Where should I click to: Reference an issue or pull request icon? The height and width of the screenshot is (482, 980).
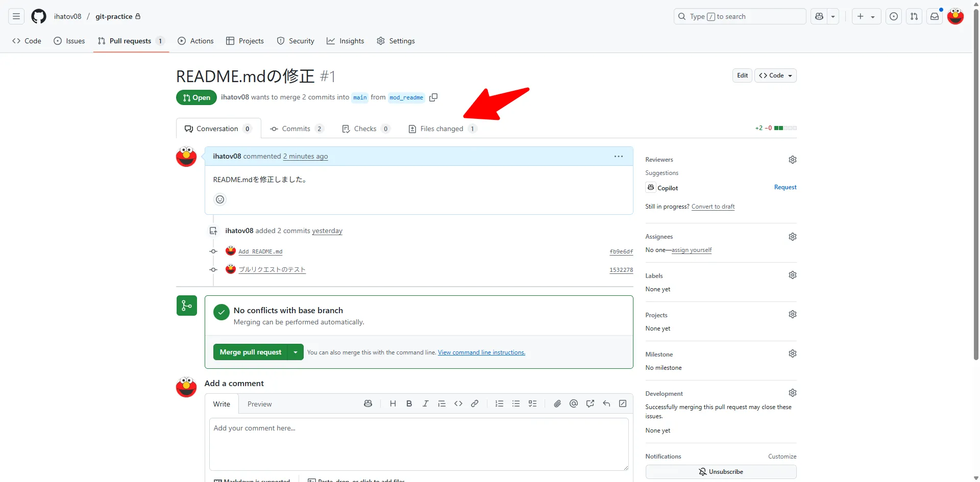click(590, 403)
